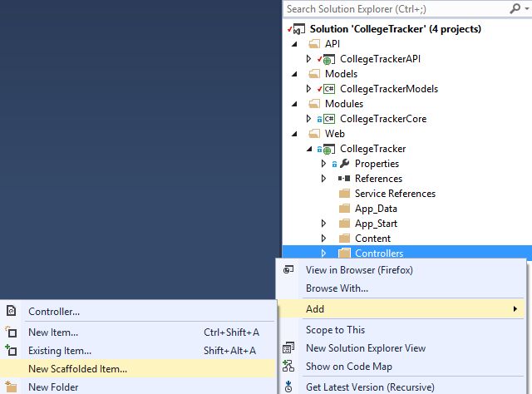Click the API folder icon
This screenshot has height=394, width=532.
pyautogui.click(x=314, y=44)
